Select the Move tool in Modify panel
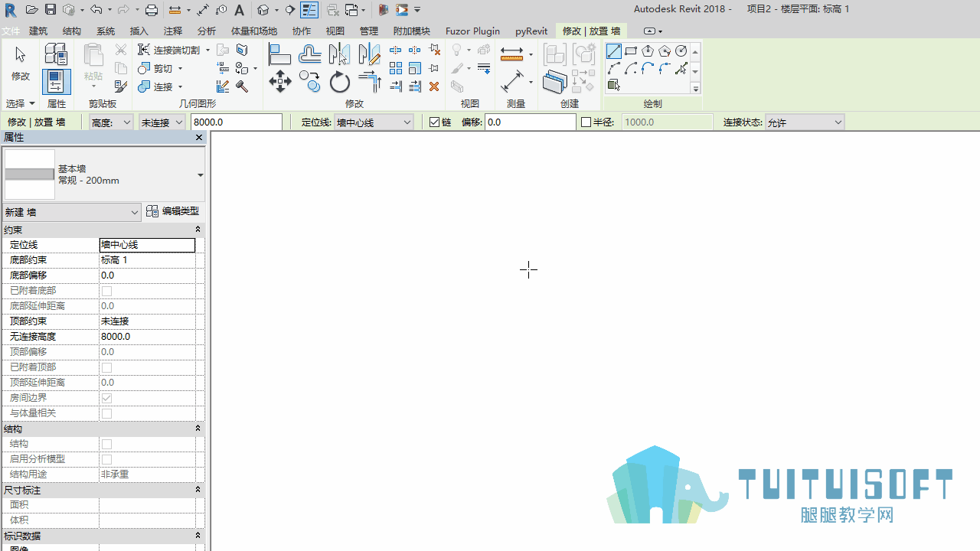Screen dimensions: 980x551 tap(280, 81)
